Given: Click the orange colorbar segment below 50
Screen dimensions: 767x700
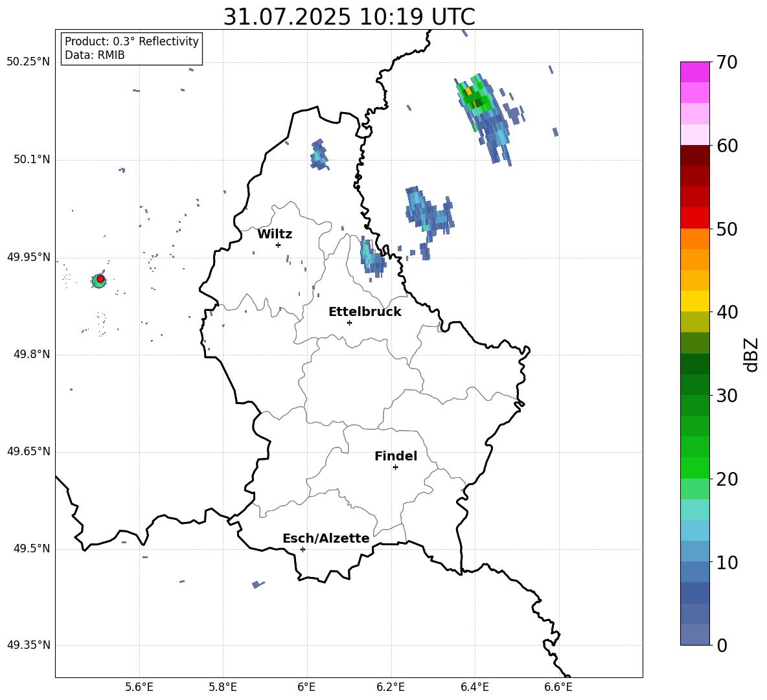Looking at the screenshot, I should [694, 239].
